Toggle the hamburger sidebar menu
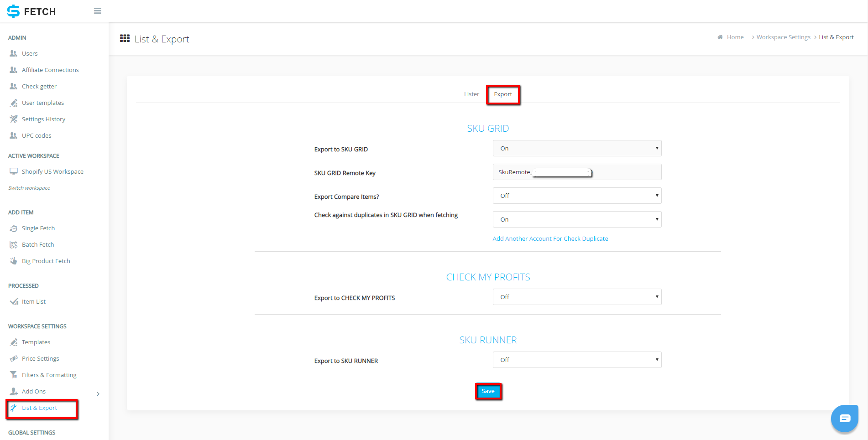Viewport: 868px width, 440px height. [x=97, y=11]
